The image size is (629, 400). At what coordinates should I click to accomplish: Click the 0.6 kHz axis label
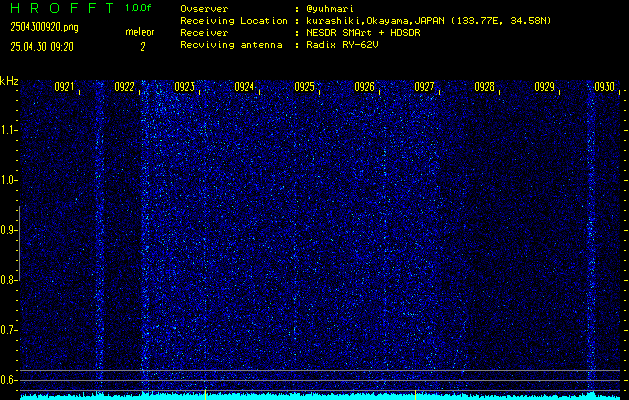(8, 380)
